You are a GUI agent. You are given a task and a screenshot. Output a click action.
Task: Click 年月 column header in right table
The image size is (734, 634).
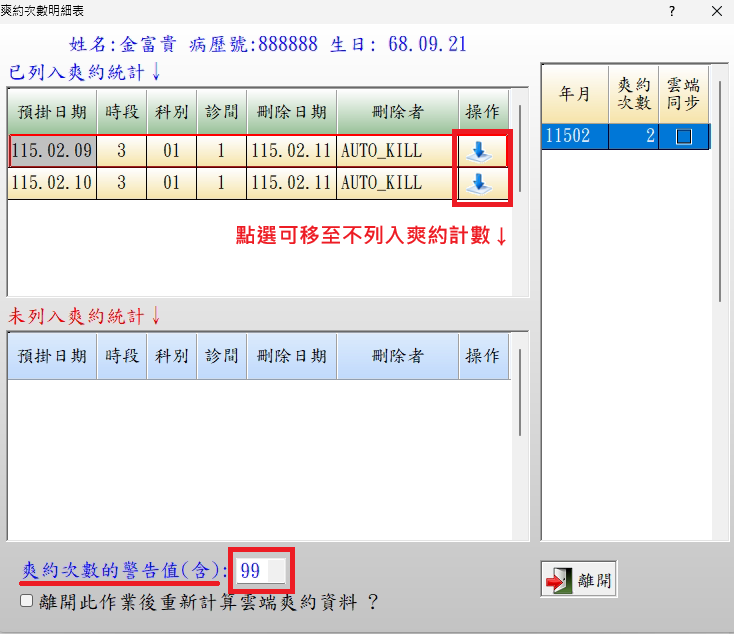[x=573, y=93]
